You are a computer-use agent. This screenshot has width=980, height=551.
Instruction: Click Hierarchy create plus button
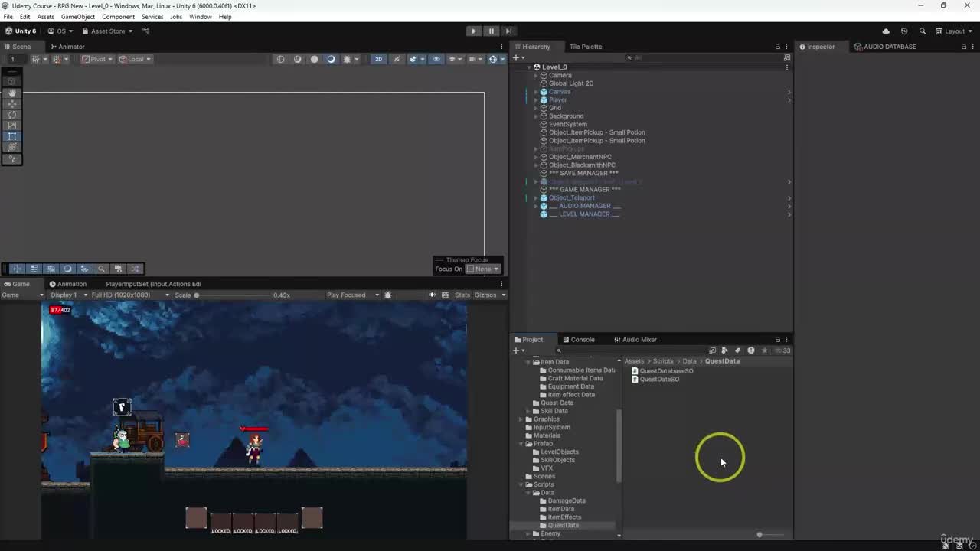(x=518, y=58)
